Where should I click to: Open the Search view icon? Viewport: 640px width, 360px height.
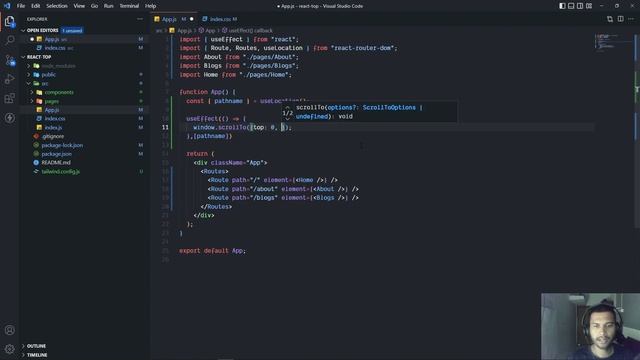pyautogui.click(x=9, y=40)
